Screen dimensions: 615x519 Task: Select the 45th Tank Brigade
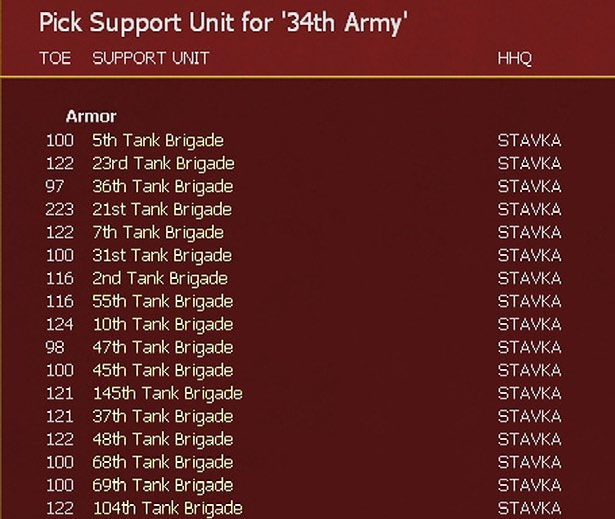(162, 370)
